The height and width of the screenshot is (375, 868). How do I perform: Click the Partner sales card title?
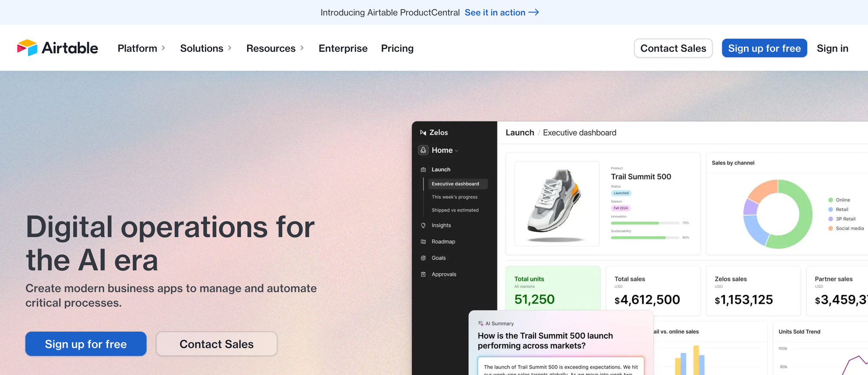834,279
